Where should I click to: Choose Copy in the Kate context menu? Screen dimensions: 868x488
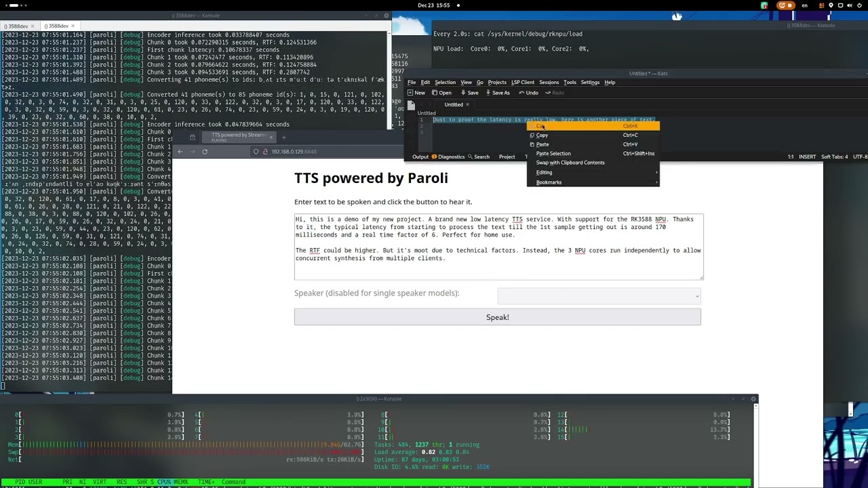pos(593,136)
